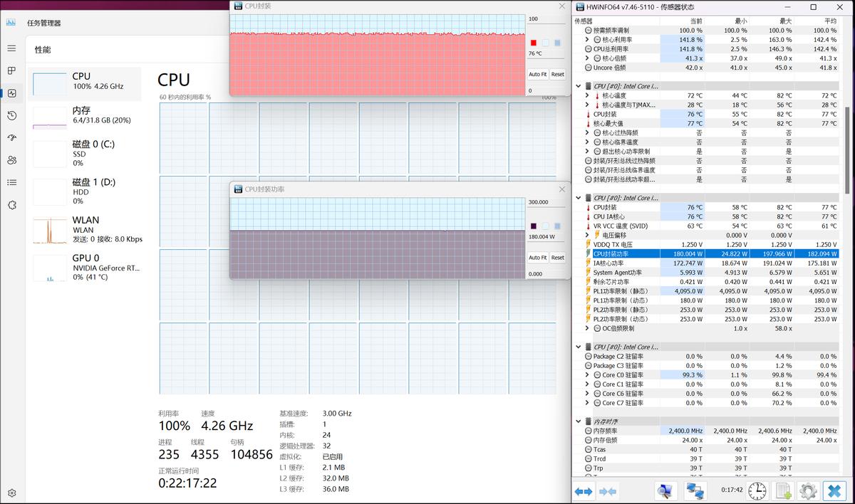Toggle Auto Fit in the CPU封装功率 window
The image size is (855, 504).
click(x=537, y=257)
